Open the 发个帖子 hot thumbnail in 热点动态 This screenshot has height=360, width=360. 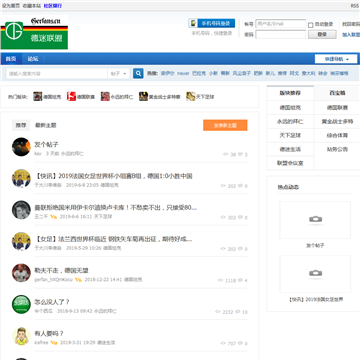coord(315,220)
